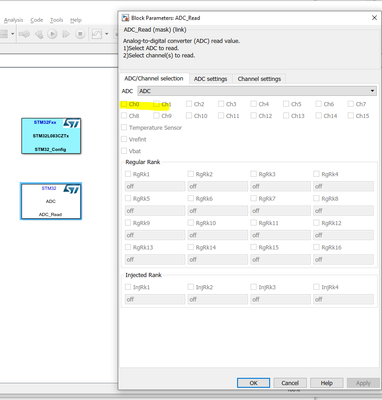Enable the Ch0 checkbox
382x400 pixels.
124,104
